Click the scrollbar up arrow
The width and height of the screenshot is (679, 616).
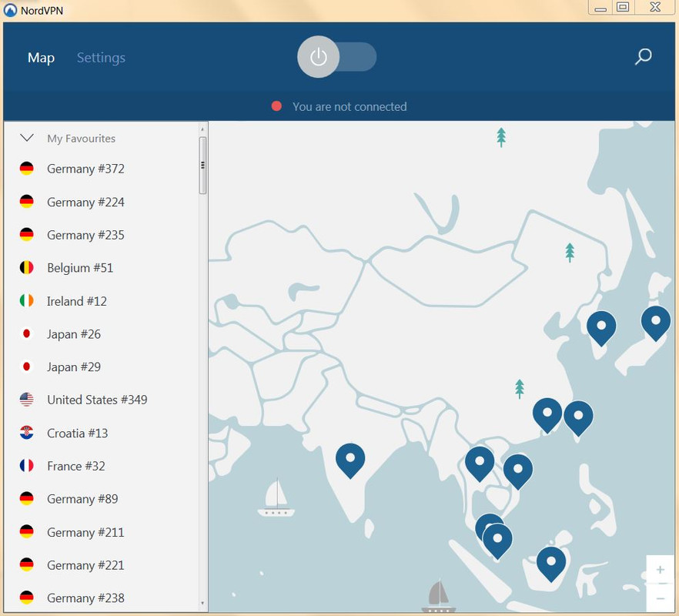202,129
